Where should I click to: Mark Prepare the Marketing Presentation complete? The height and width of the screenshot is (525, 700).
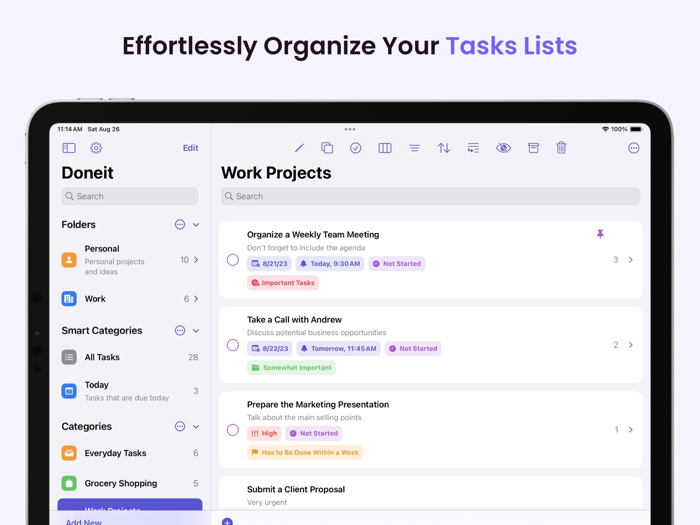[x=233, y=430]
